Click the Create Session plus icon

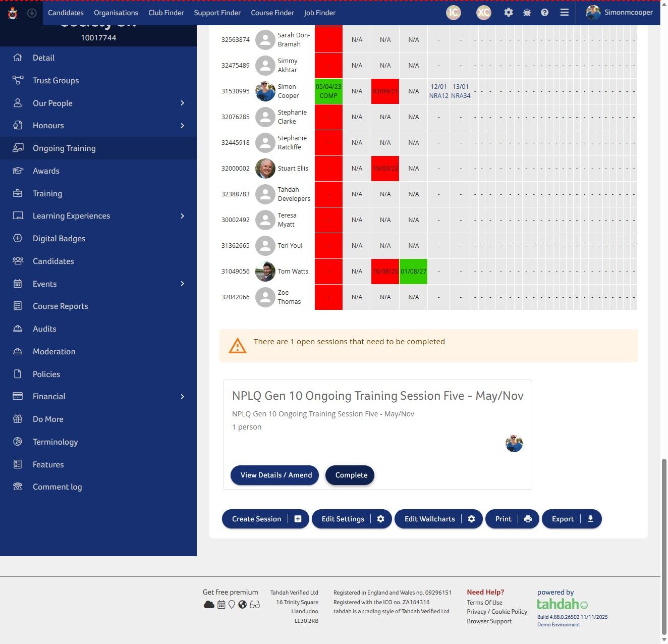(x=297, y=518)
